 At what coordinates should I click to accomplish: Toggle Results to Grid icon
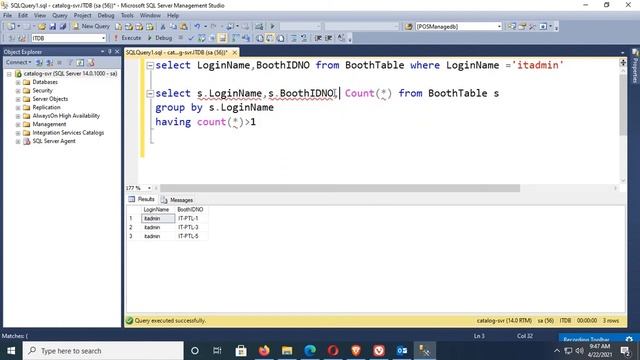(270, 38)
